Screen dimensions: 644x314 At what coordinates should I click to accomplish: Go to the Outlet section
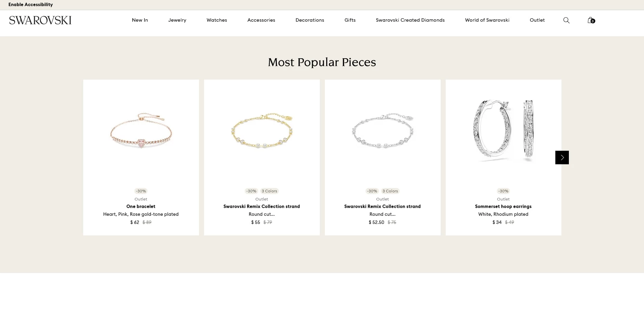[x=537, y=20]
